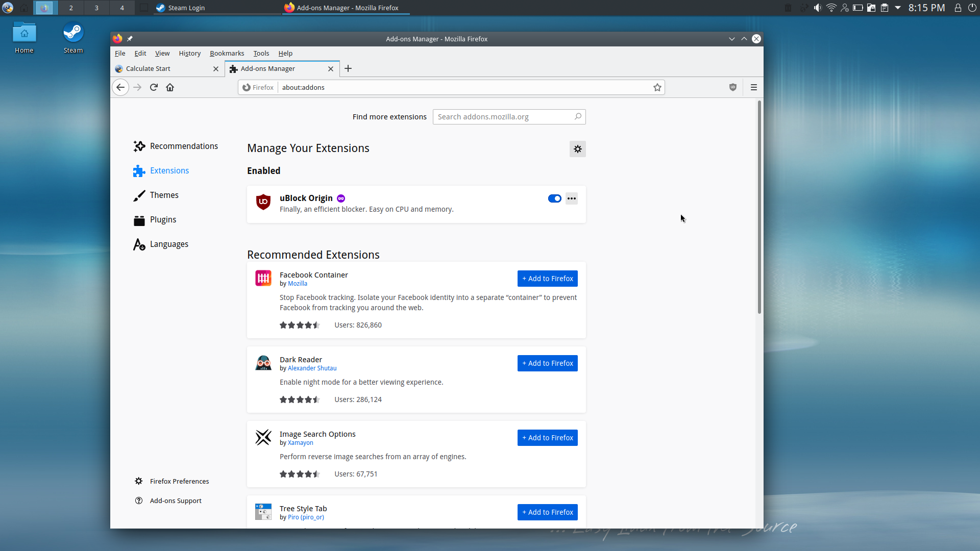Go back with the browser back arrow
Image resolution: width=980 pixels, height=551 pixels.
coord(120,87)
